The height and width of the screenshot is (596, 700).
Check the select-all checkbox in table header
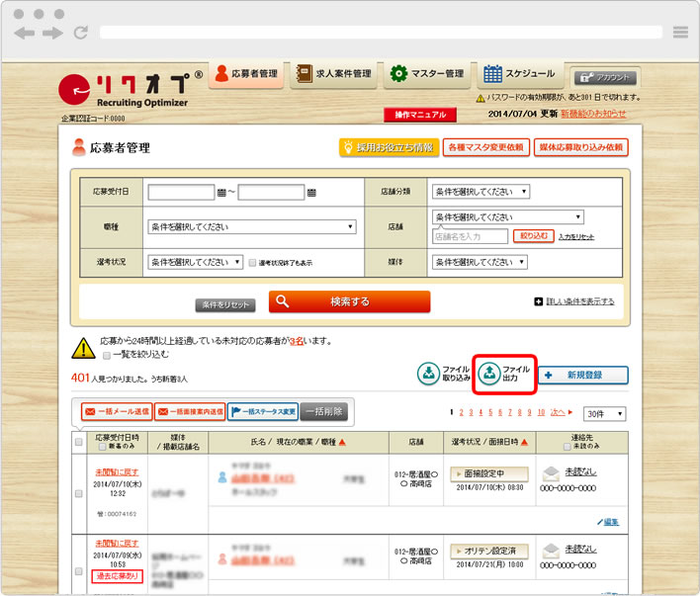(x=78, y=442)
